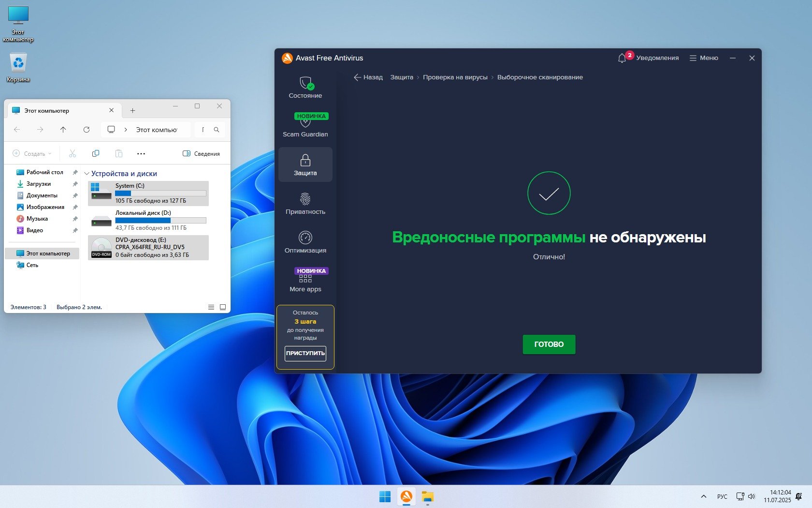
Task: Click the Элементов: 3 status text
Action: (x=29, y=307)
